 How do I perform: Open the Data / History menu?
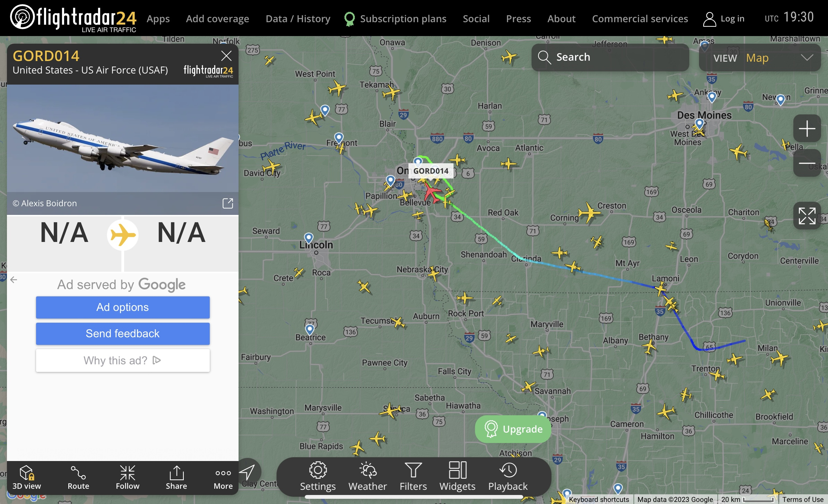[298, 18]
